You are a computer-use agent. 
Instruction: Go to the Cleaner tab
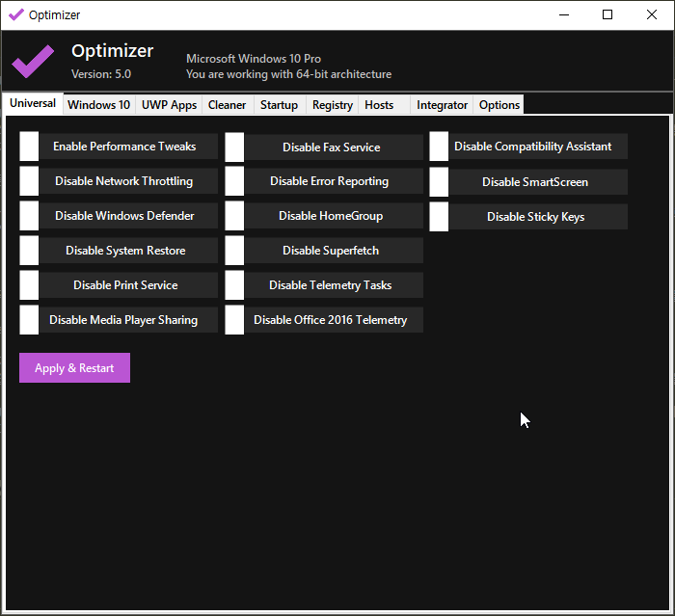pos(228,105)
